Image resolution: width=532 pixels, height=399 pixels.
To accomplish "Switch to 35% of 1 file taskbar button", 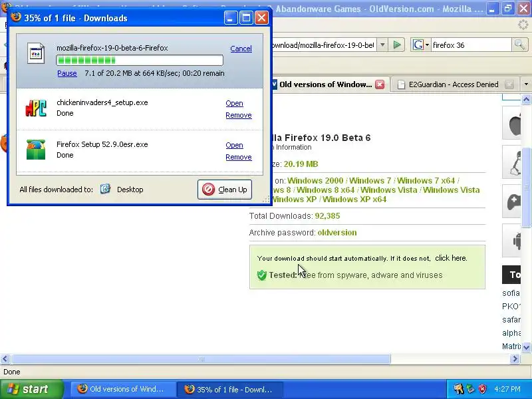I will click(x=230, y=389).
